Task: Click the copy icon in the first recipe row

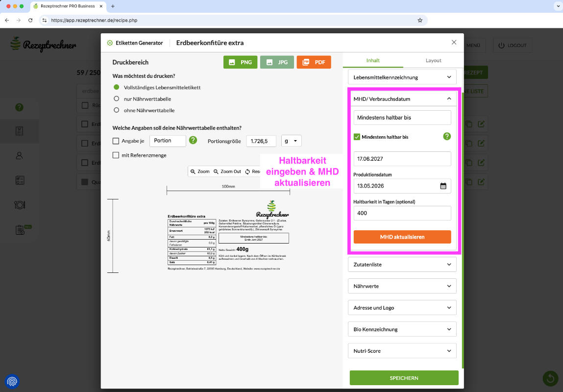Action: click(468, 124)
